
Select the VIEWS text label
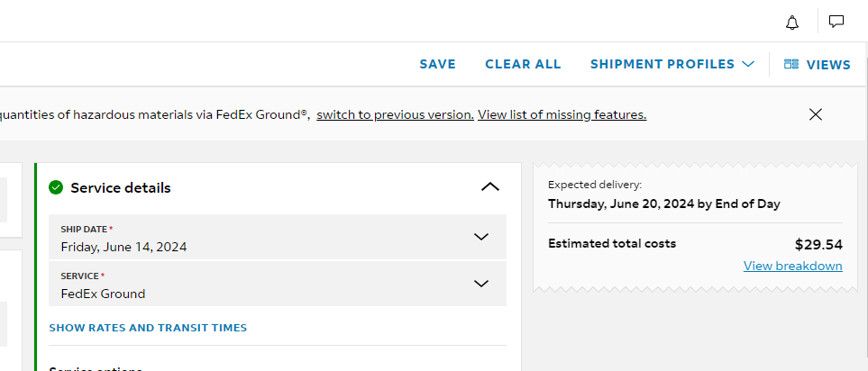[828, 65]
